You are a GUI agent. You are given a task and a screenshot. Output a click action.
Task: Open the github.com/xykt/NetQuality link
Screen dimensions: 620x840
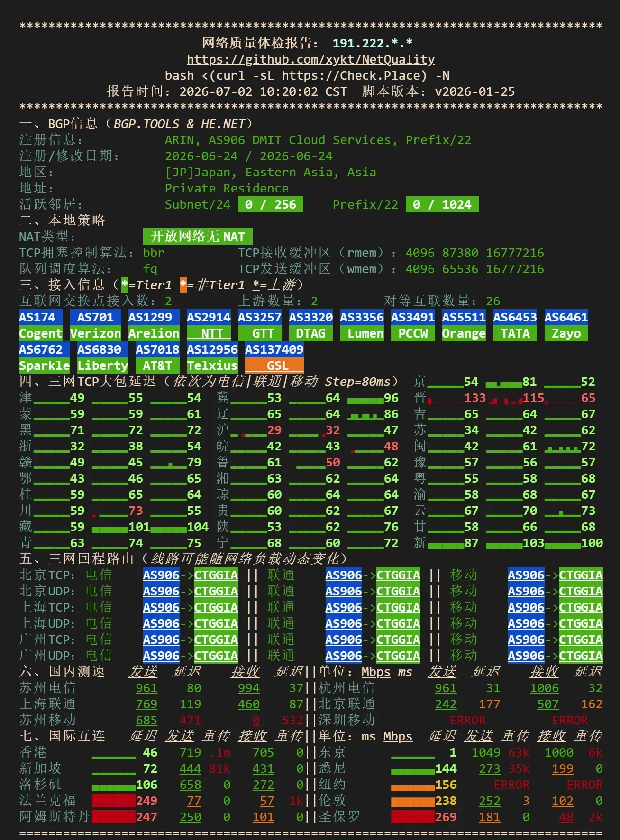pos(310,59)
